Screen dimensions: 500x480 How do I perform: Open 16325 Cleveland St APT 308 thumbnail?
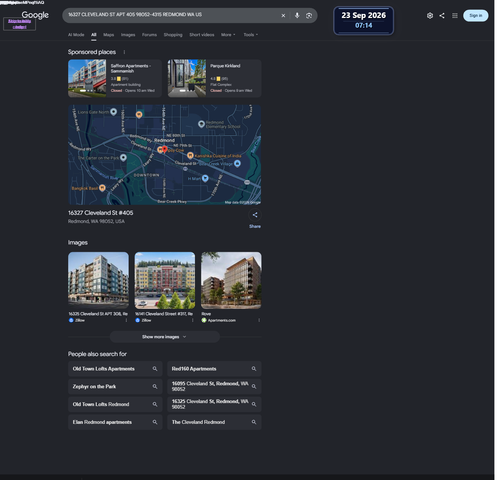(x=98, y=280)
